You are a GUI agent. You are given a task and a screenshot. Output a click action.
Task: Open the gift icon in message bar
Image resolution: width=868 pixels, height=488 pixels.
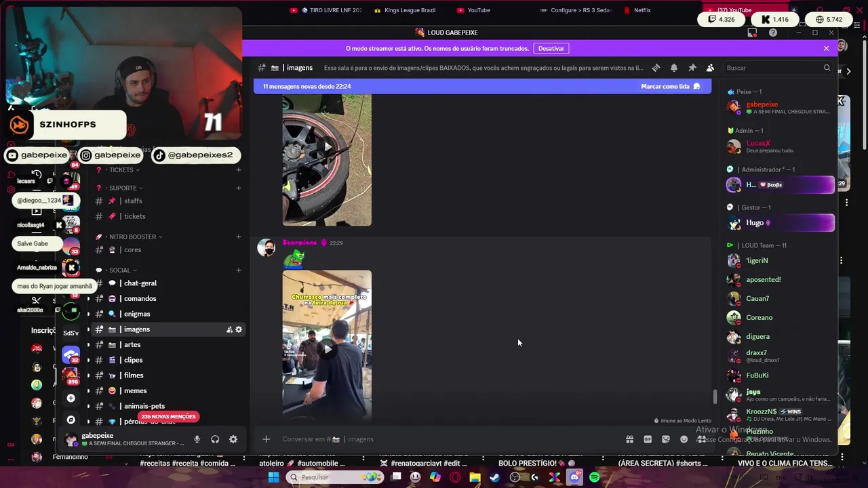click(x=629, y=439)
